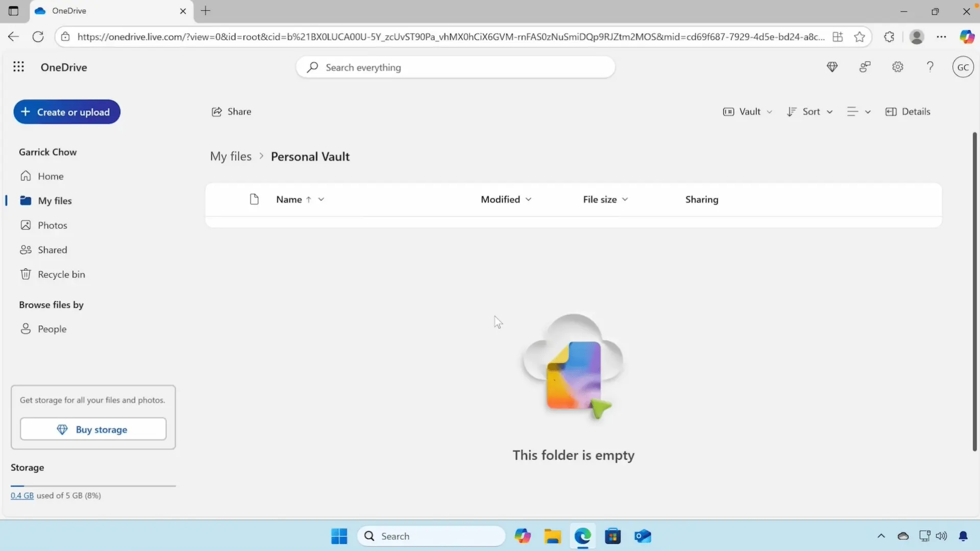Select My files in sidebar
This screenshot has height=551, width=980.
coord(55,201)
